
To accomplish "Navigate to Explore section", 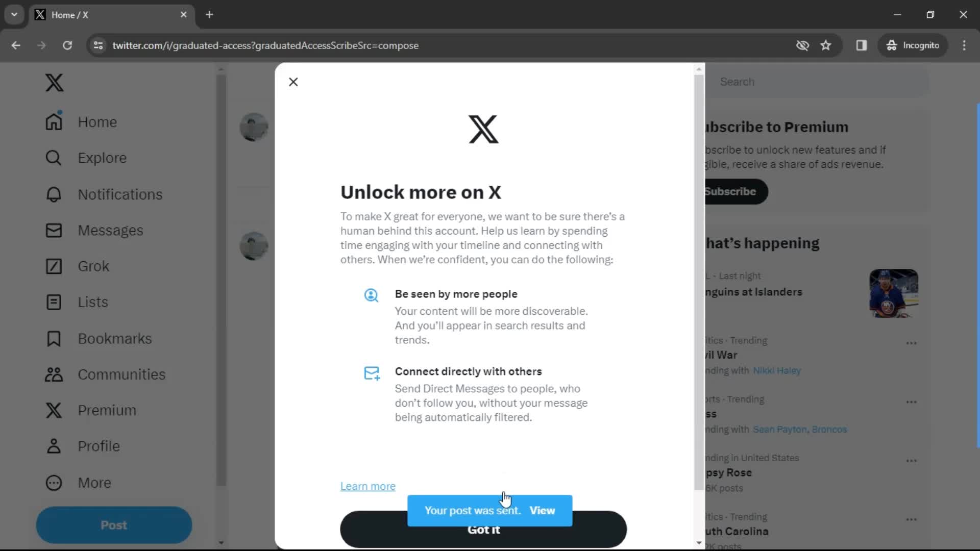I will click(102, 158).
